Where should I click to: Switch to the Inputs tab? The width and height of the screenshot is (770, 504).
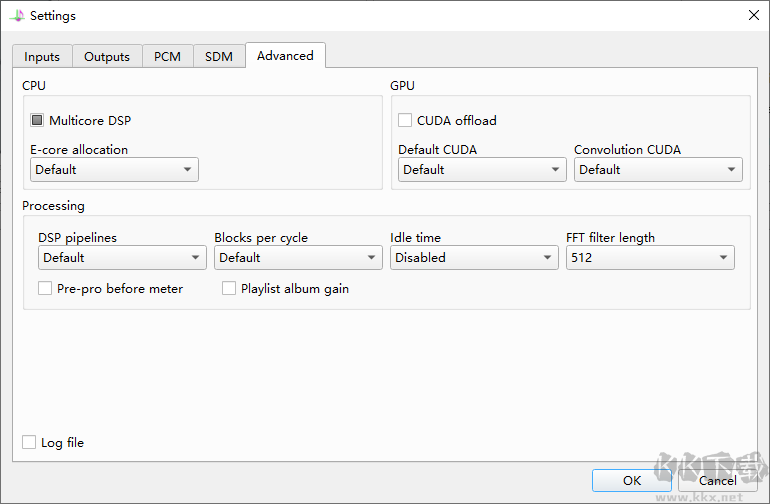42,57
